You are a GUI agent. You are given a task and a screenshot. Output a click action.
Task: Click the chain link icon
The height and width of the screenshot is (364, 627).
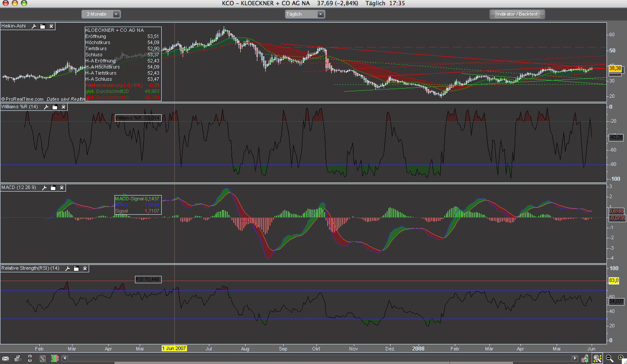click(31, 358)
